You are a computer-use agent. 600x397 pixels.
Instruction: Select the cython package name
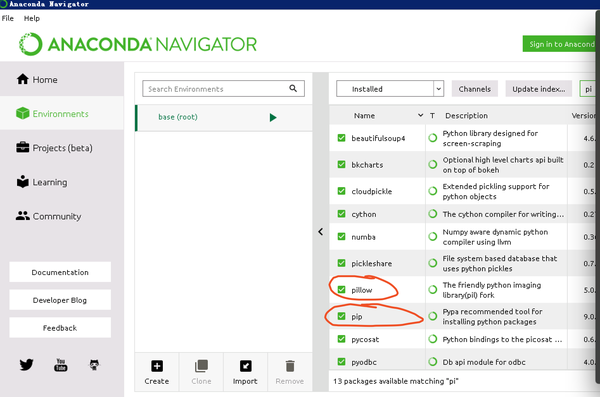coord(364,214)
